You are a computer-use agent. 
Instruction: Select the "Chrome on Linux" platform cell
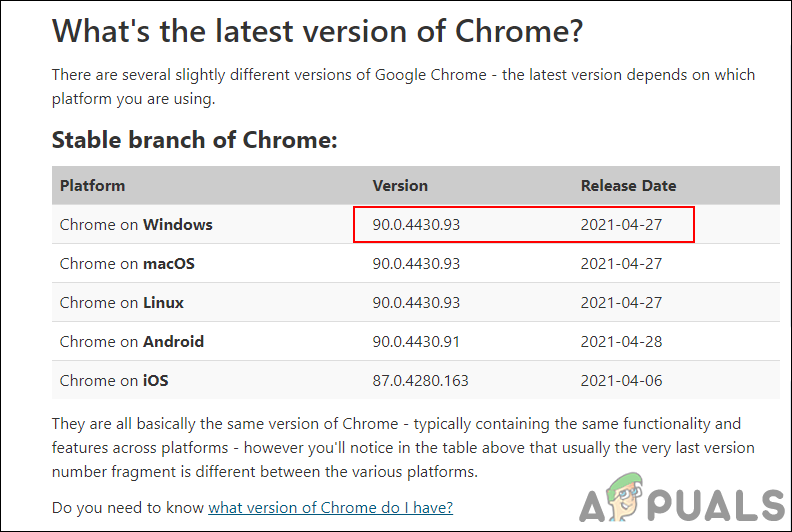[x=122, y=302]
